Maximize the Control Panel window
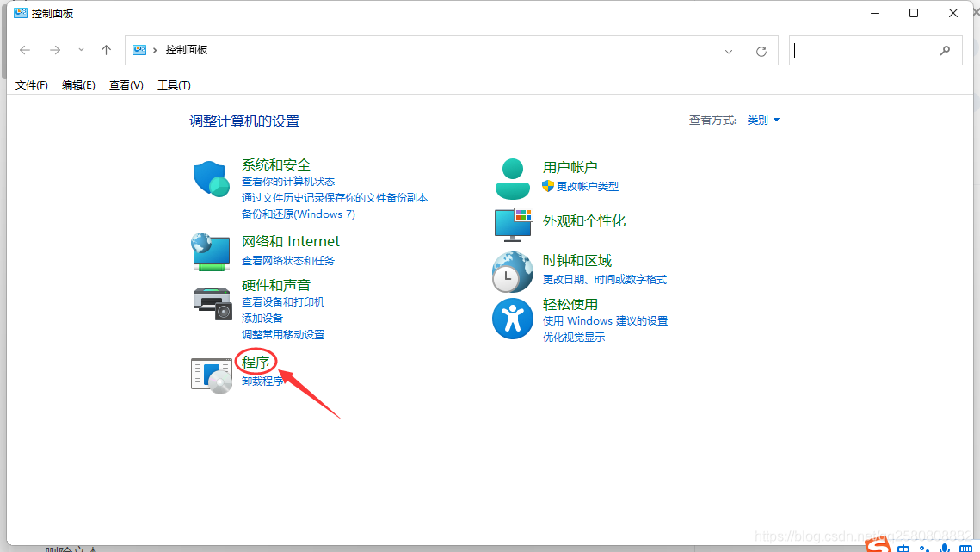The width and height of the screenshot is (980, 552). [914, 13]
